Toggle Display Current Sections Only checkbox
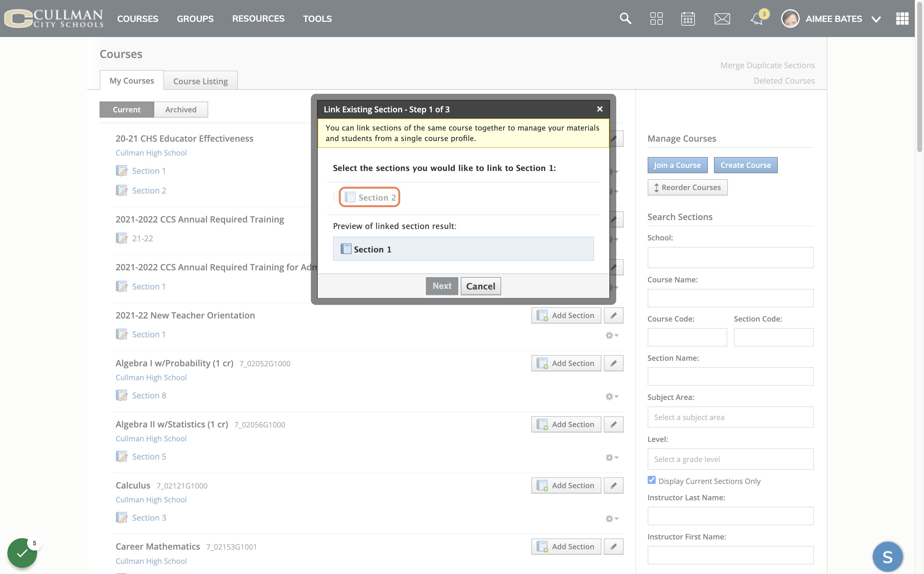Screen dimensions: 924x574 [x=652, y=480]
